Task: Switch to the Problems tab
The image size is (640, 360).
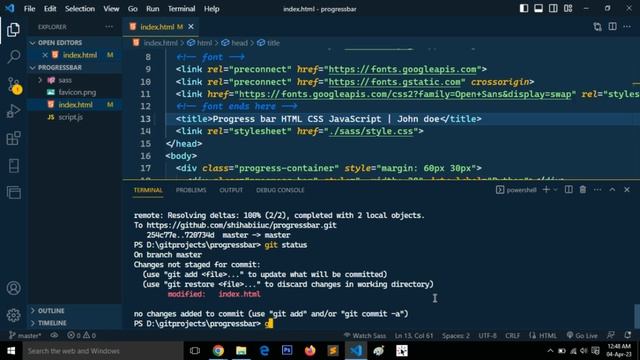Action: click(191, 190)
